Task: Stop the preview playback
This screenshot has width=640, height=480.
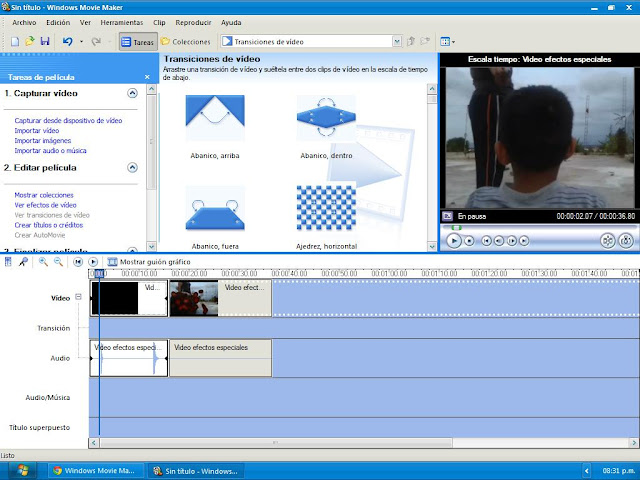Action: pyautogui.click(x=469, y=241)
